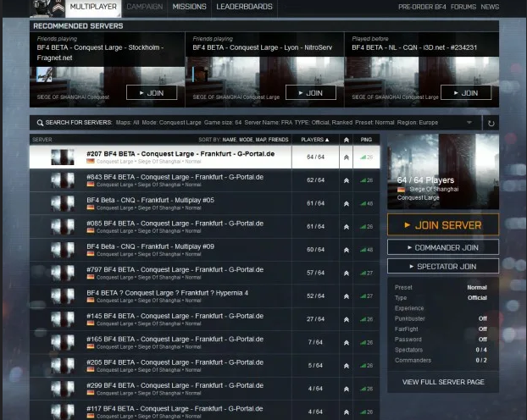Click favorite icon for Hypernia 4 row
527x420 pixels.
[347, 296]
